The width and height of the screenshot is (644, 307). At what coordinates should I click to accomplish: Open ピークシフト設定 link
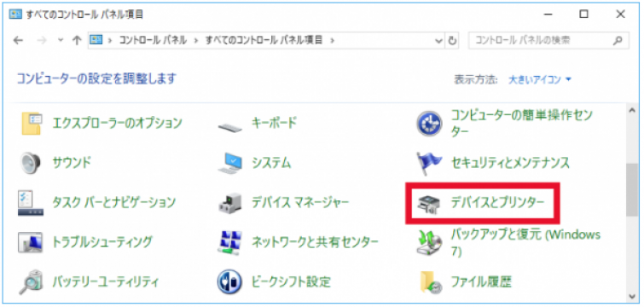pyautogui.click(x=291, y=282)
